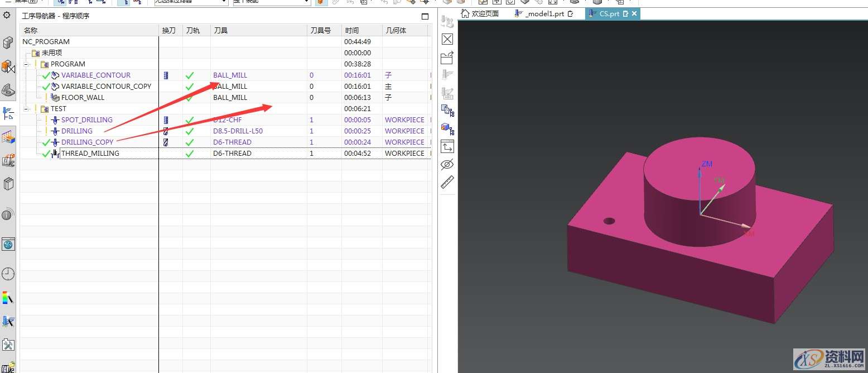Toggle the crossed-eye show/hide icon
The width and height of the screenshot is (868, 373).
[447, 165]
